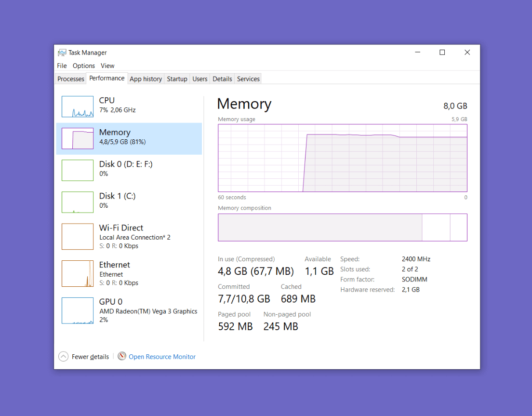
Task: Click the Resource Monitor gauge icon
Action: (122, 356)
